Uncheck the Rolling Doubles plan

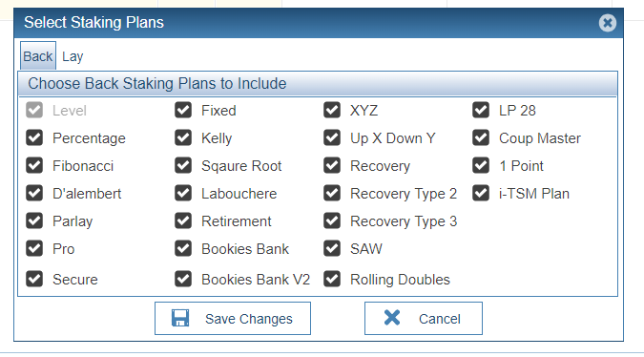tap(332, 279)
